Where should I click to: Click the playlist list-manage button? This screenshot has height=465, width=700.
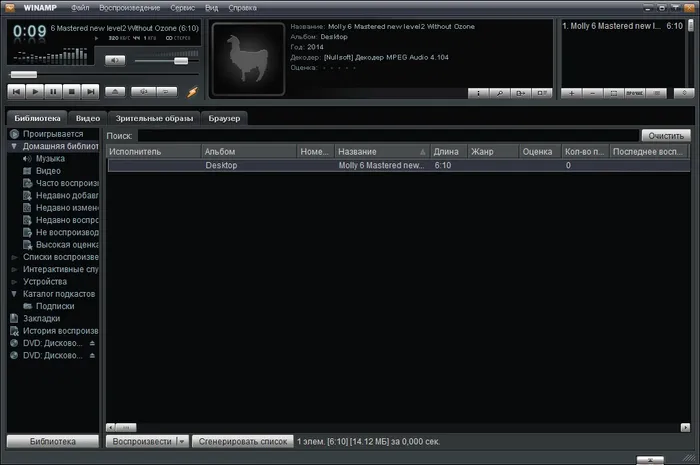pos(656,93)
